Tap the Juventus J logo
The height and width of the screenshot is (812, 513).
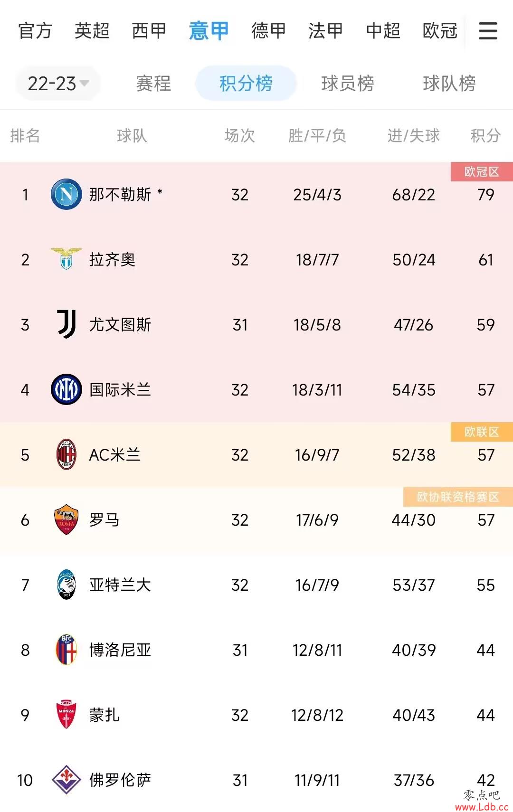[x=66, y=324]
